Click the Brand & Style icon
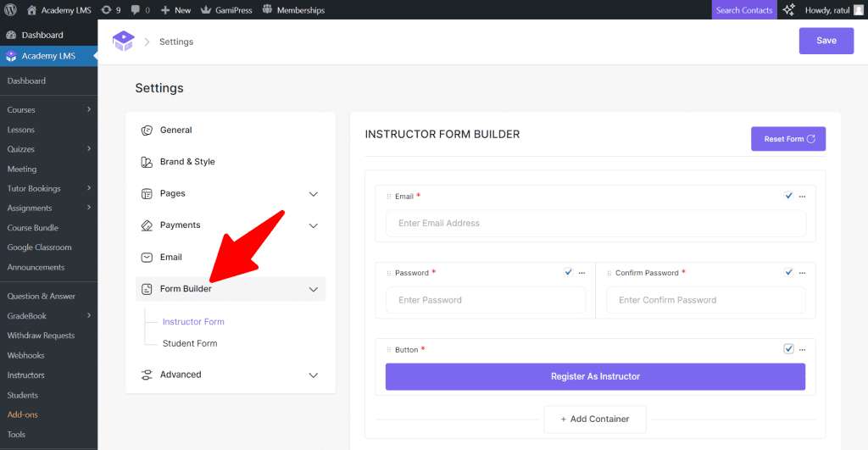 (147, 162)
